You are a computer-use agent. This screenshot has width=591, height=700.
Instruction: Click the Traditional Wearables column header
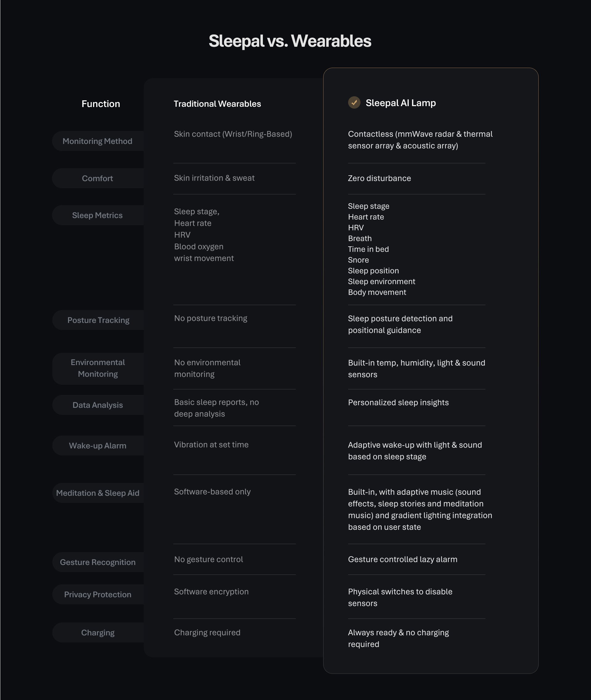217,104
